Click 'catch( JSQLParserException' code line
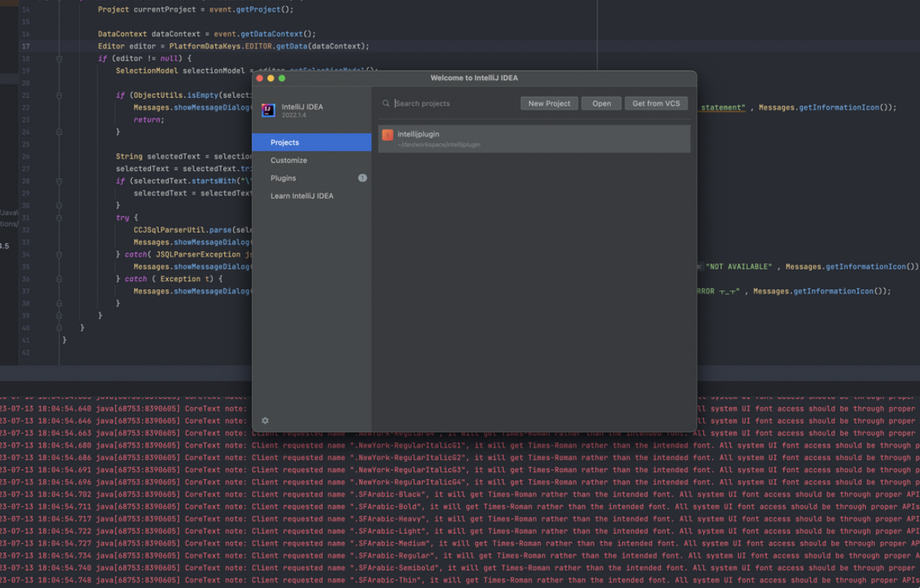 184,255
